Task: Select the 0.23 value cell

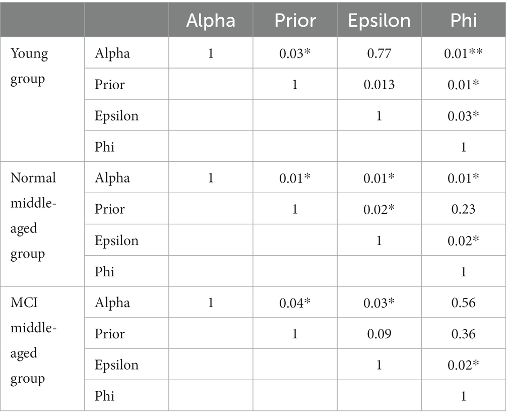Action: [x=463, y=209]
